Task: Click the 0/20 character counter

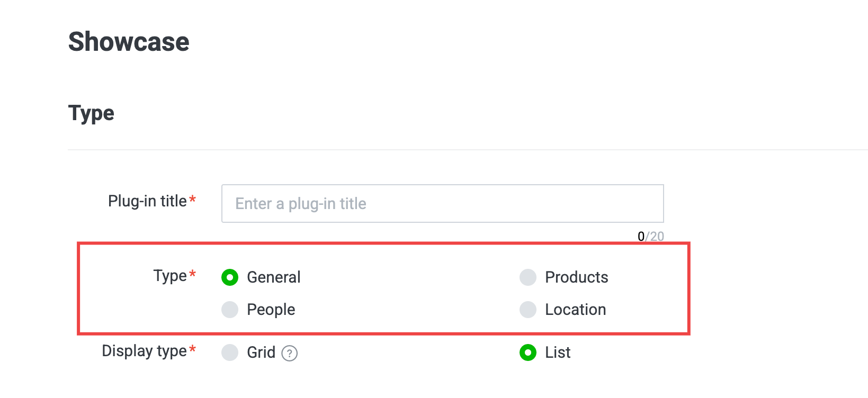Action: 651,237
